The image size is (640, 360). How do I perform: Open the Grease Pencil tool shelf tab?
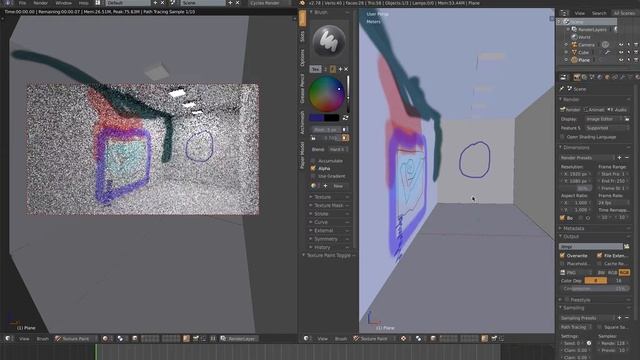(x=302, y=89)
